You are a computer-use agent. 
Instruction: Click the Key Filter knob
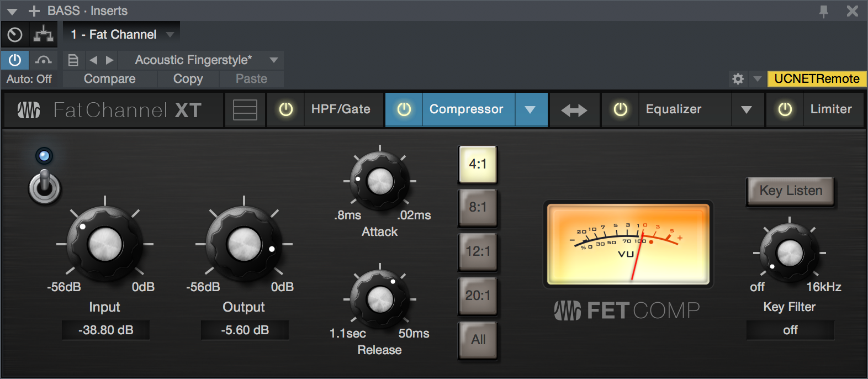[790, 253]
